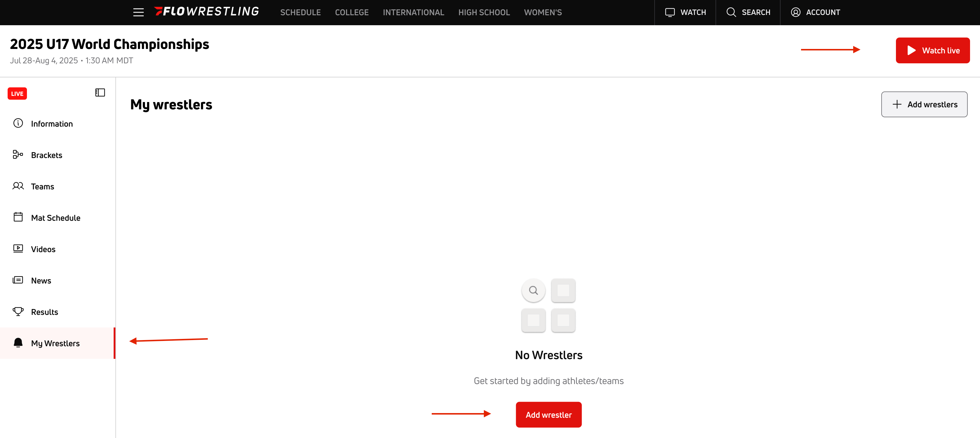The width and height of the screenshot is (980, 438).
Task: Go to the Brackets sidebar section
Action: 57,155
